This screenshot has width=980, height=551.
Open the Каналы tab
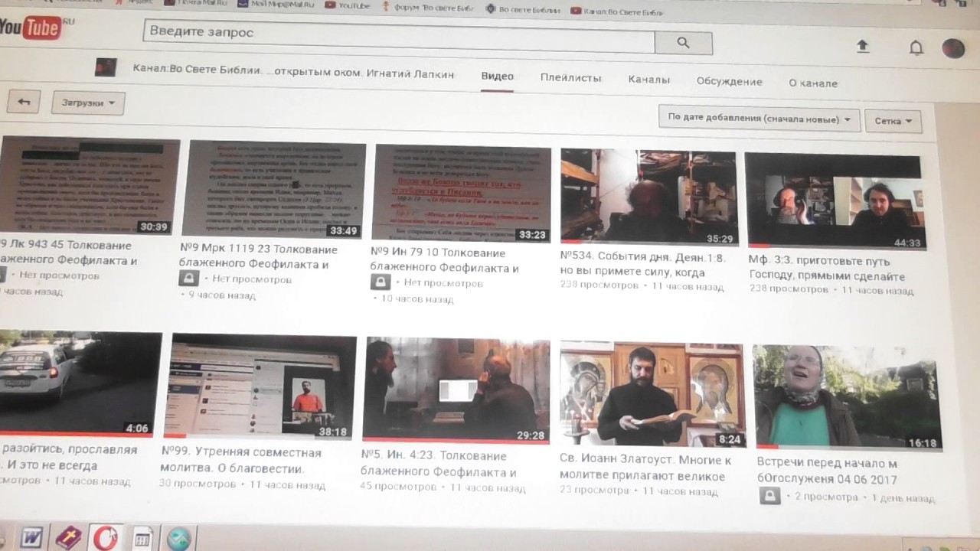(649, 79)
